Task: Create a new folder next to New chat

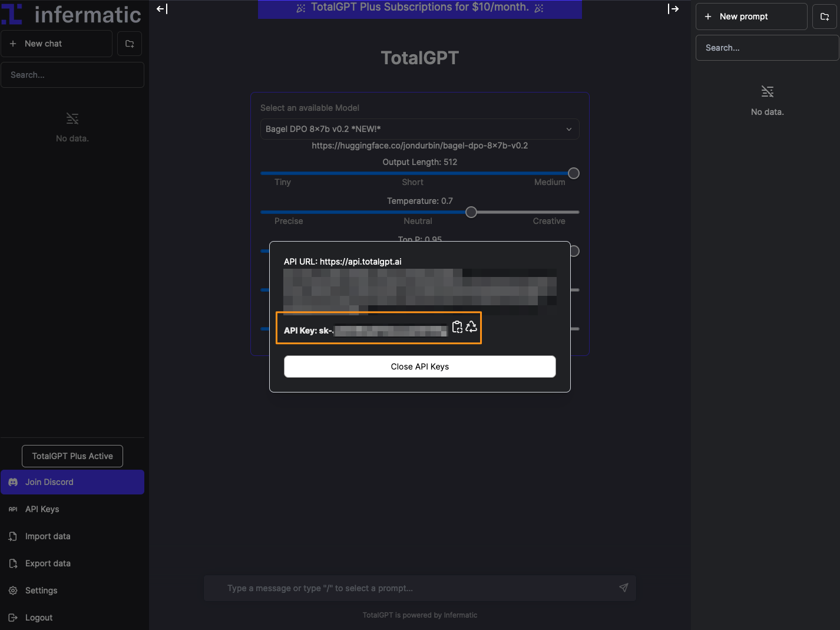Action: 130,43
